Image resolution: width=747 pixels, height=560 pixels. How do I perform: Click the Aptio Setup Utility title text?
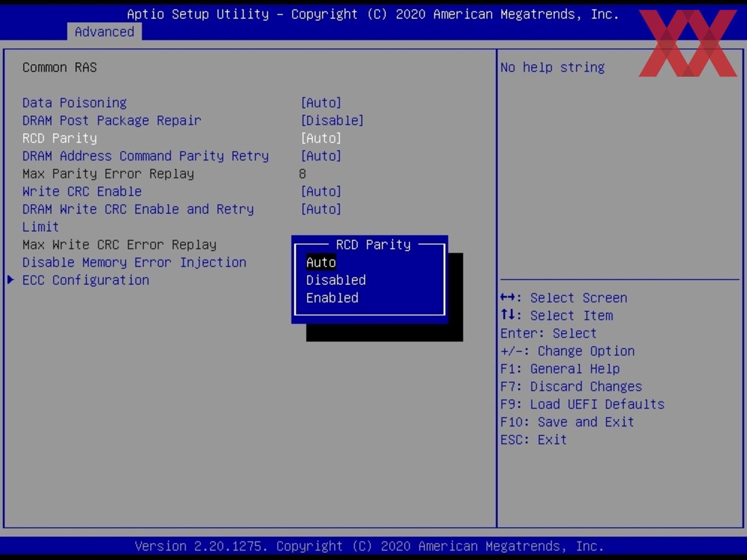(x=373, y=14)
